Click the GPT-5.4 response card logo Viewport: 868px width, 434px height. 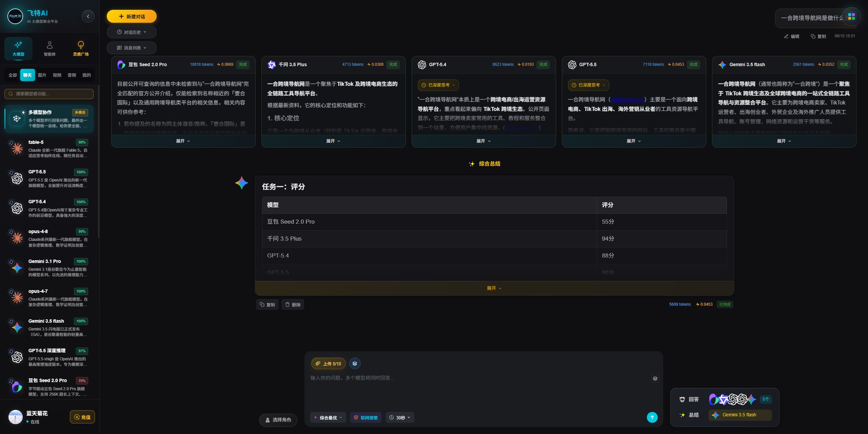click(422, 64)
